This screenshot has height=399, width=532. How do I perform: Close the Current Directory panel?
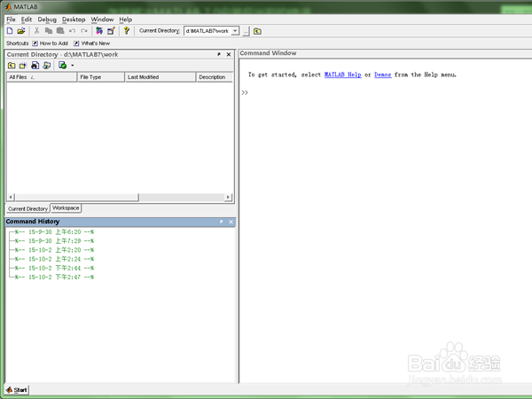click(229, 54)
